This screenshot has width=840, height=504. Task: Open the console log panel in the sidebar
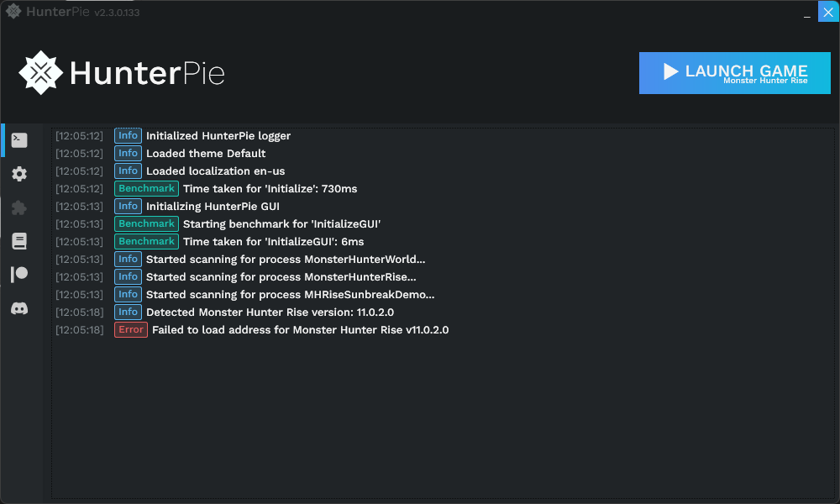click(x=20, y=140)
